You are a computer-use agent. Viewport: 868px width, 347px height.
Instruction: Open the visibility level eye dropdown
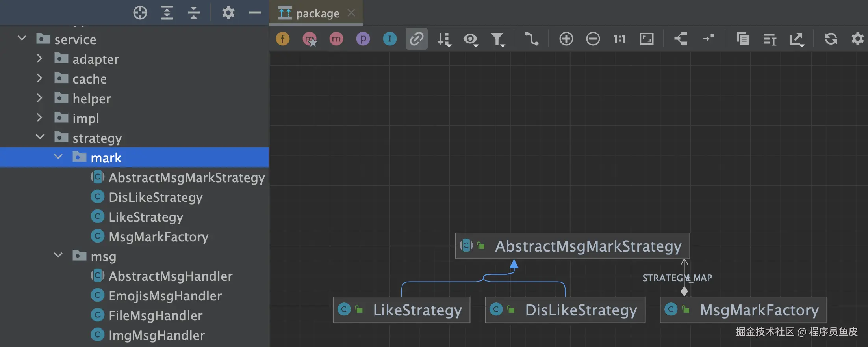coord(471,39)
